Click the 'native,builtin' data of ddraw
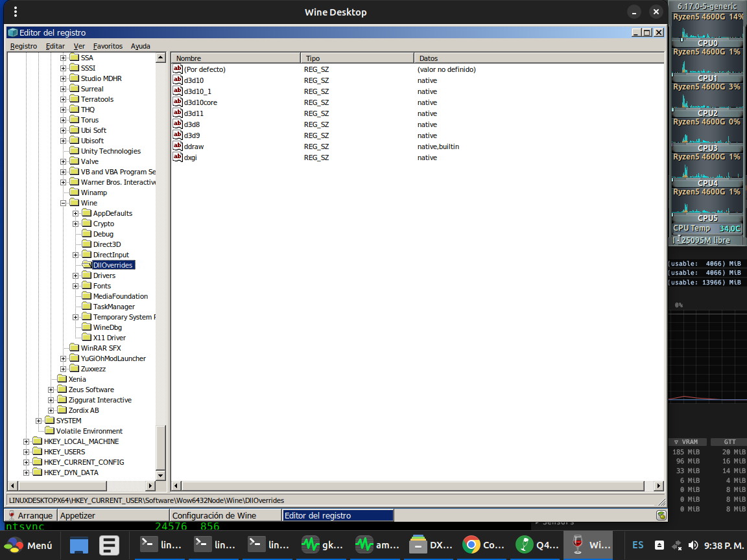 [438, 146]
